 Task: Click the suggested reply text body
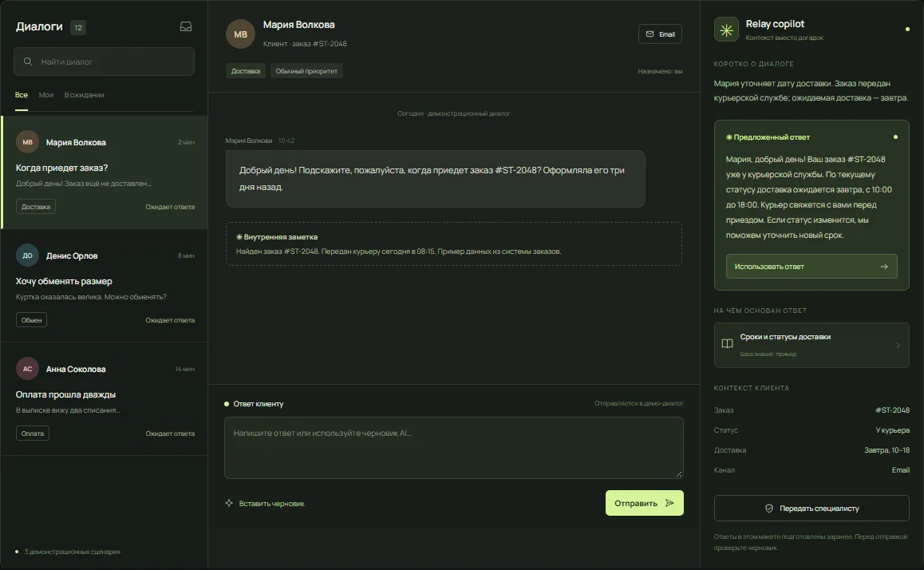(x=809, y=197)
